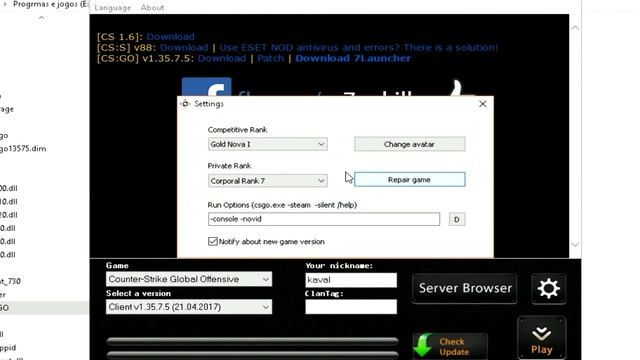The height and width of the screenshot is (360, 640).
Task: Open ESET NOD antivirus solution link
Action: [359, 47]
